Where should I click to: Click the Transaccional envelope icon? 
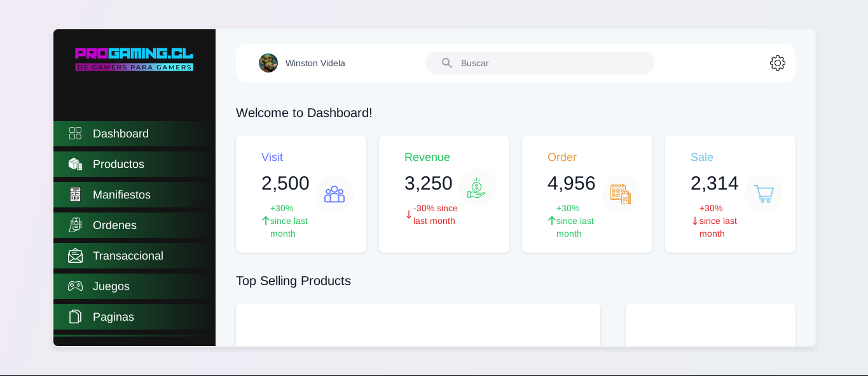[76, 256]
